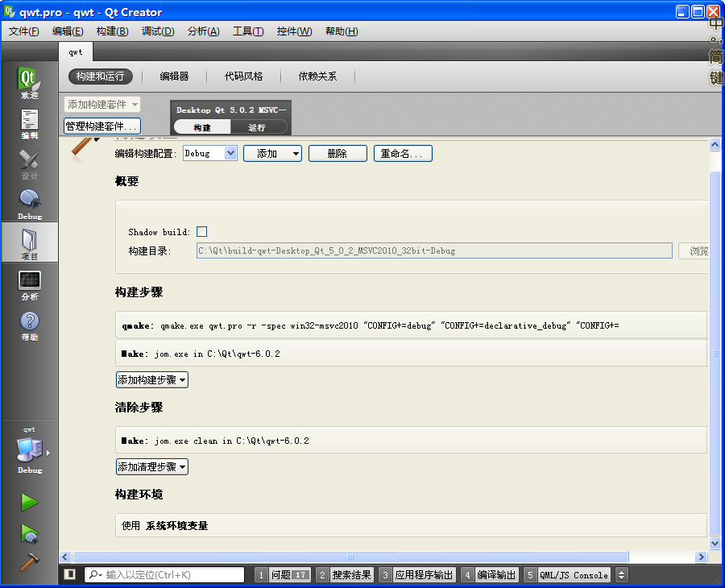Select the Make jom.exe build step

click(x=411, y=354)
